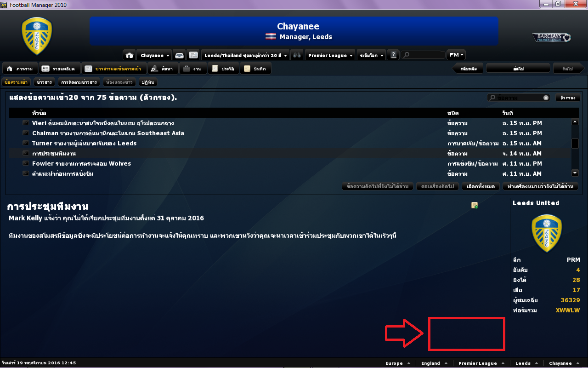
Task: Click the binoculars scouting icon
Action: pyautogui.click(x=297, y=55)
